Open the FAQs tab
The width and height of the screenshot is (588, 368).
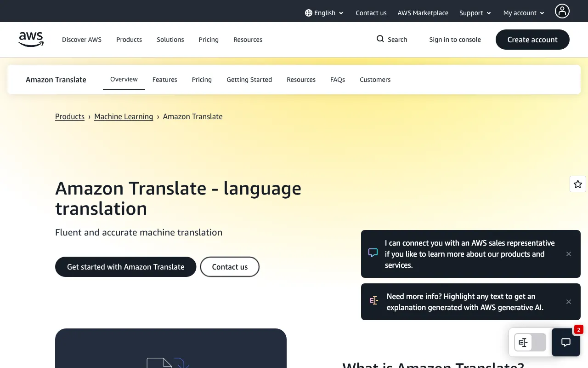click(338, 80)
